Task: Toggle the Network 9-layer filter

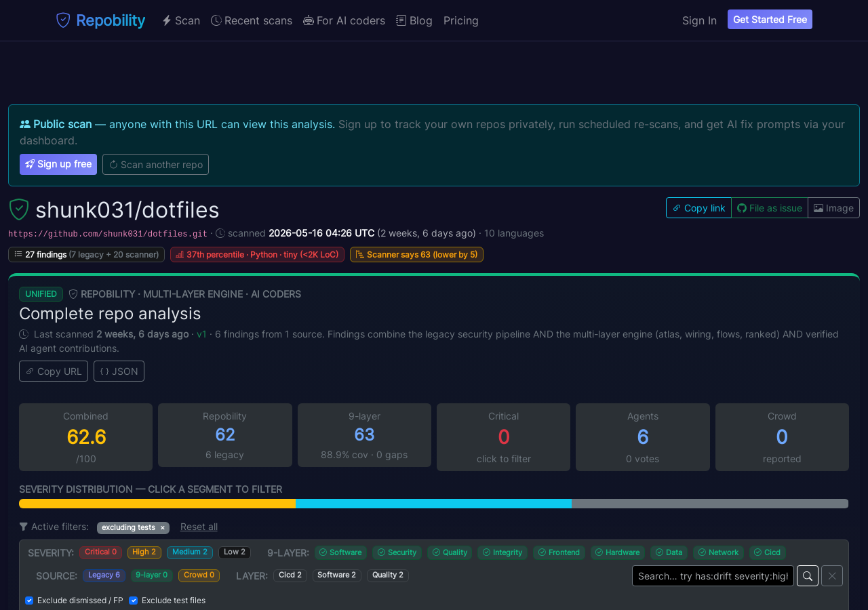Action: click(x=718, y=552)
